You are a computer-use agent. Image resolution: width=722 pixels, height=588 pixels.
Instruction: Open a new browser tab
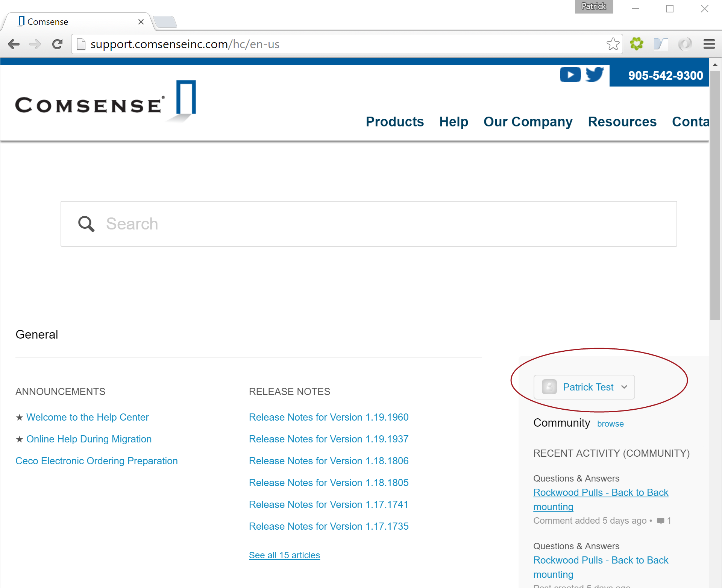165,22
